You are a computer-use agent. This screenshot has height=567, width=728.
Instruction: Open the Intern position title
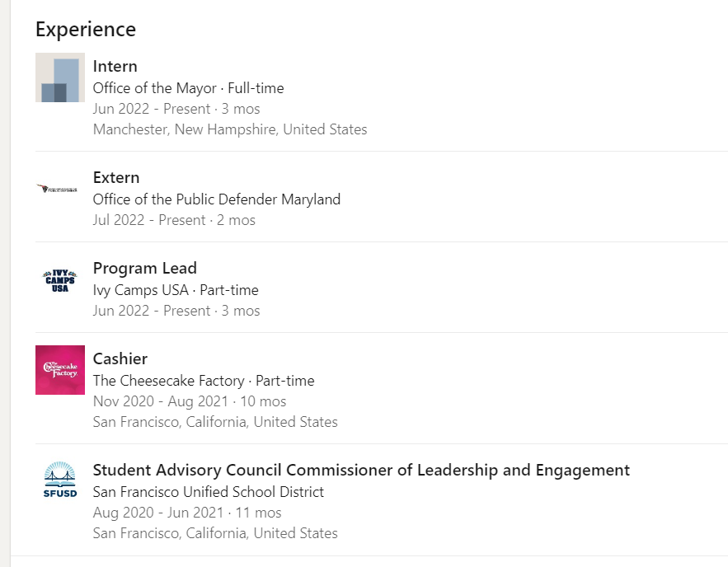click(x=115, y=67)
